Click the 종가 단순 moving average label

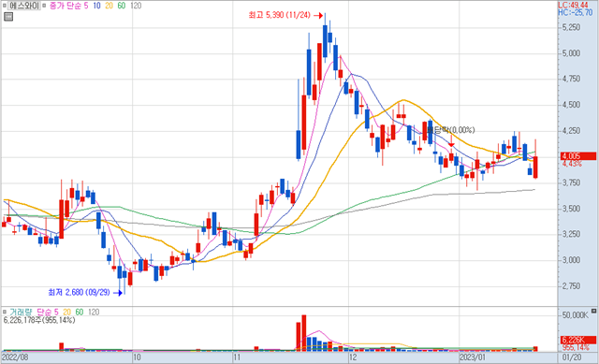coord(65,6)
